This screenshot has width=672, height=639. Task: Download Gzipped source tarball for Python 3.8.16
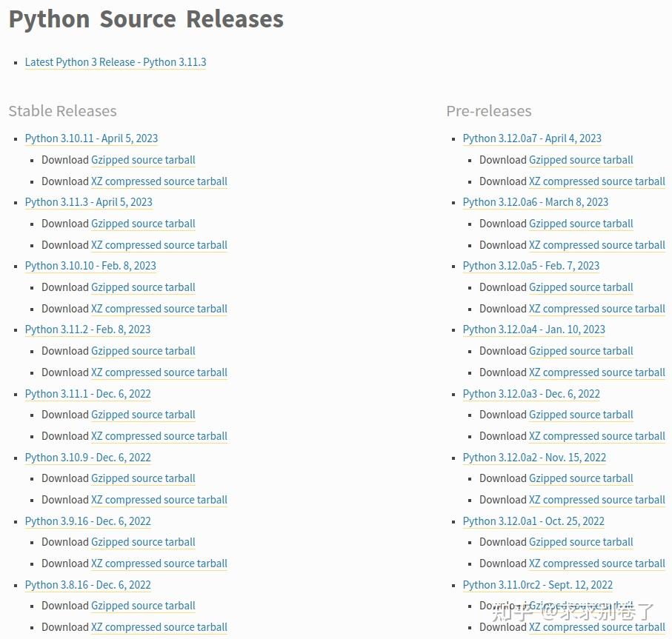(x=143, y=606)
